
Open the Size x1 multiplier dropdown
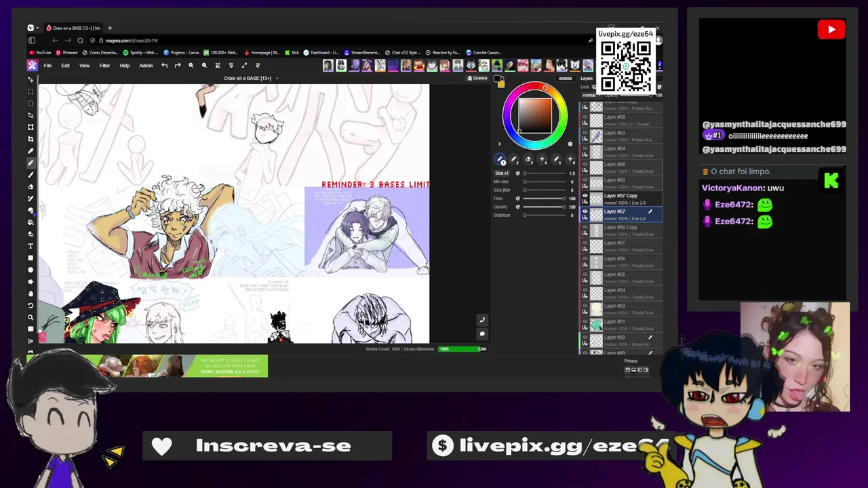501,174
